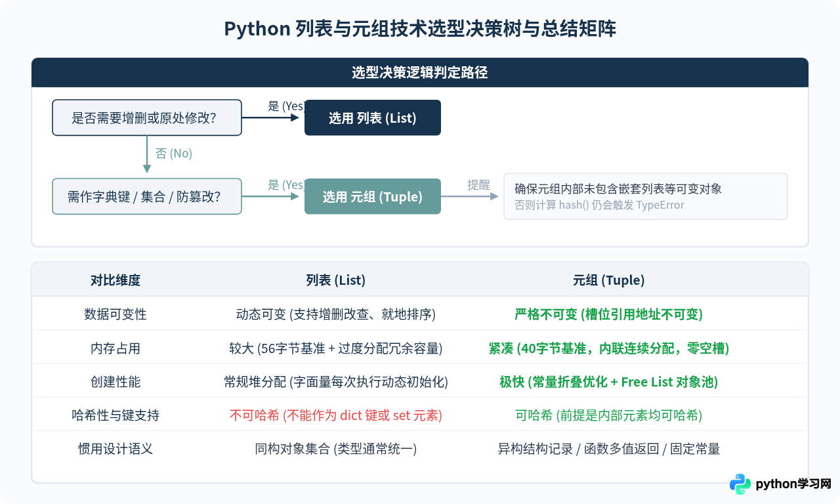This screenshot has width=840, height=504.
Task: Click the '异构结构记录 / 函数多值返回 / 固定常量' cell
Action: click(609, 449)
